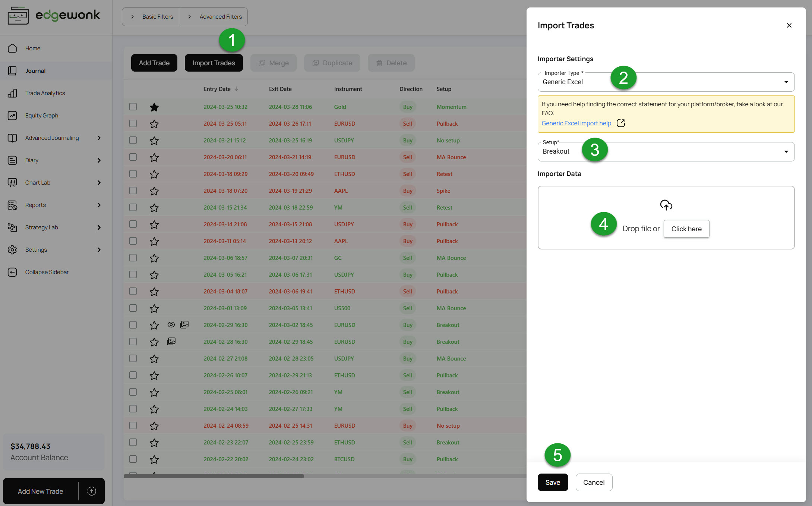The image size is (812, 506).
Task: Sort by Entry Date using the arrow
Action: 236,89
